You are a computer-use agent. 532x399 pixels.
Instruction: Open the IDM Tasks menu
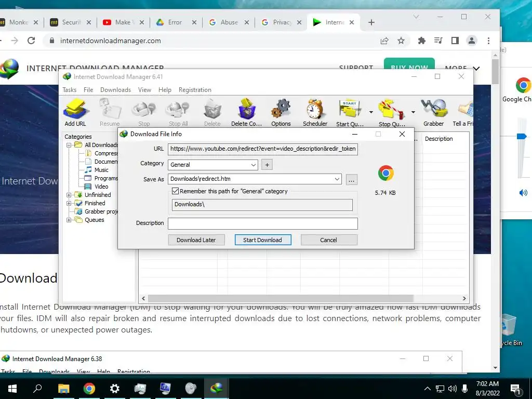69,90
